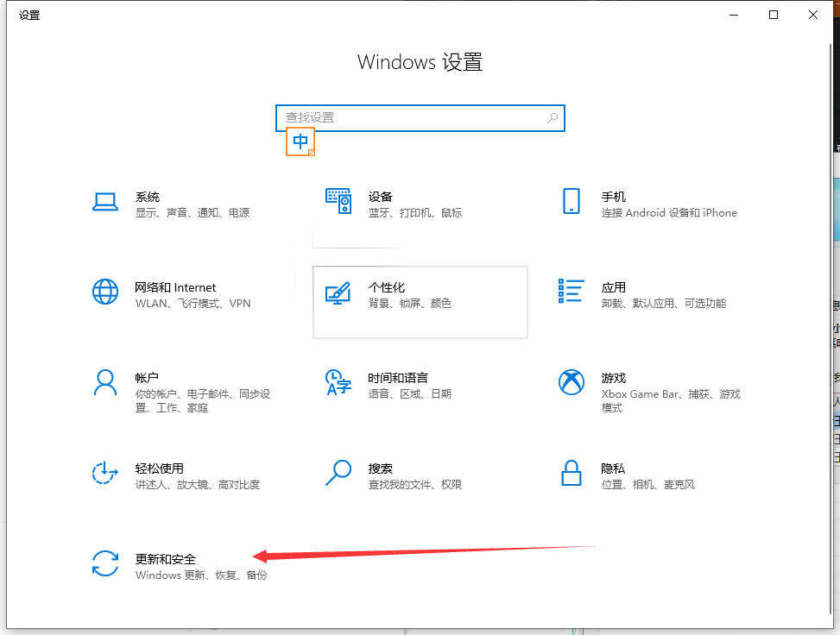Open 应用 settings title

coord(614,287)
